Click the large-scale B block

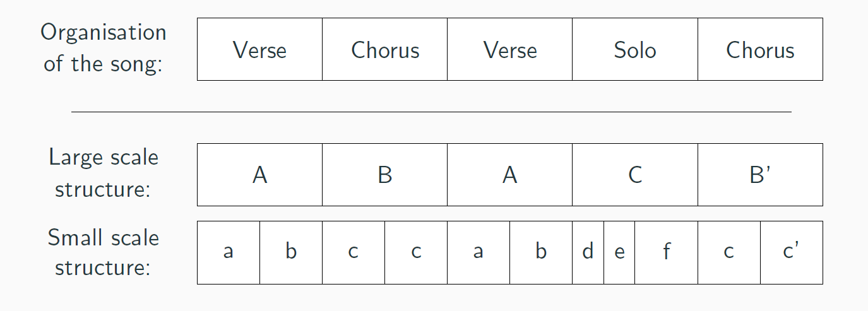[385, 175]
